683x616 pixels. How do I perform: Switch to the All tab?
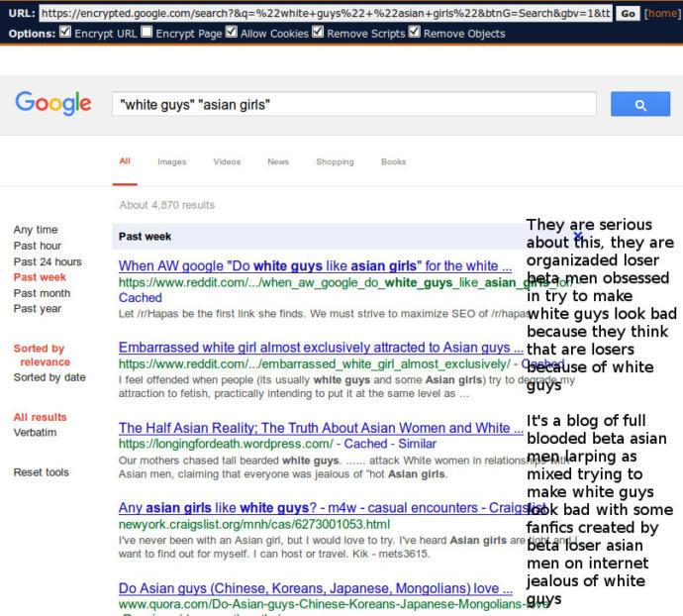(x=125, y=161)
